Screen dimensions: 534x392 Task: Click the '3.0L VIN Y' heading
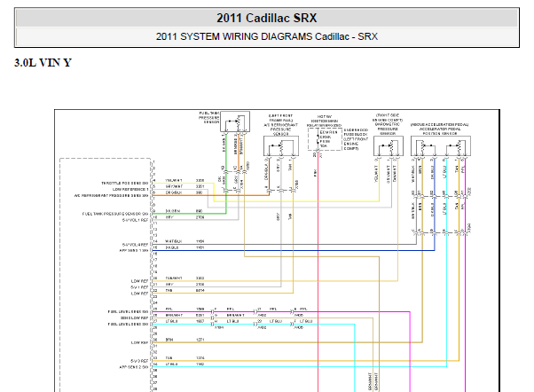43,63
